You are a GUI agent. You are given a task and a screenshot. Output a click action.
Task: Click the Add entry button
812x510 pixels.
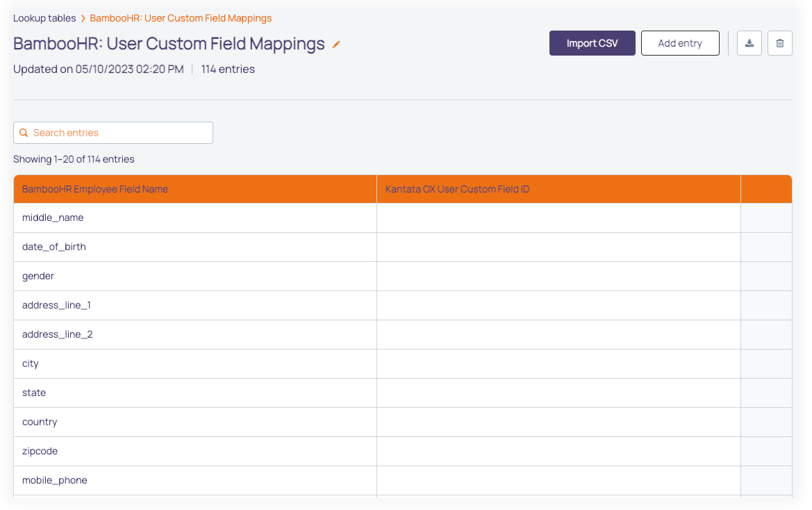coord(680,44)
